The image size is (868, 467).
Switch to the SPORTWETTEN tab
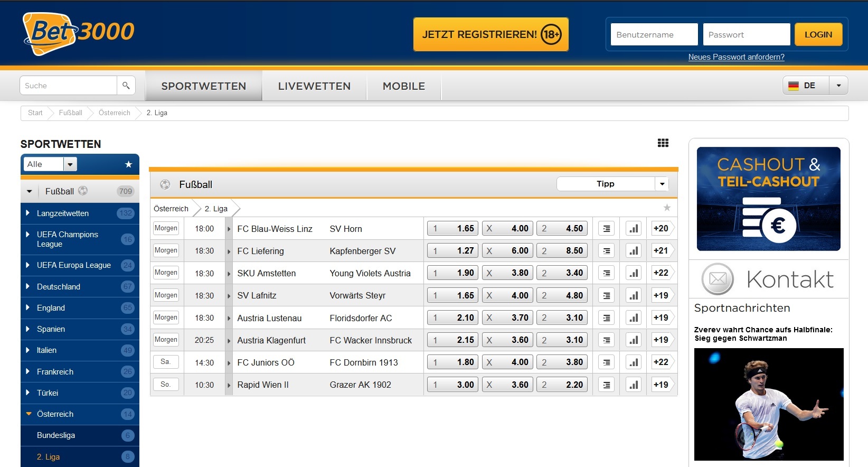pos(204,86)
